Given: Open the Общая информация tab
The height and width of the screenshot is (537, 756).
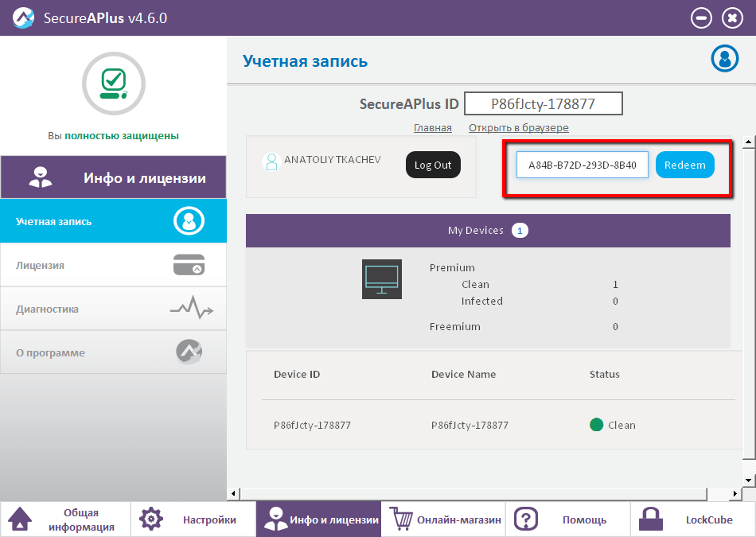Looking at the screenshot, I should click(65, 518).
